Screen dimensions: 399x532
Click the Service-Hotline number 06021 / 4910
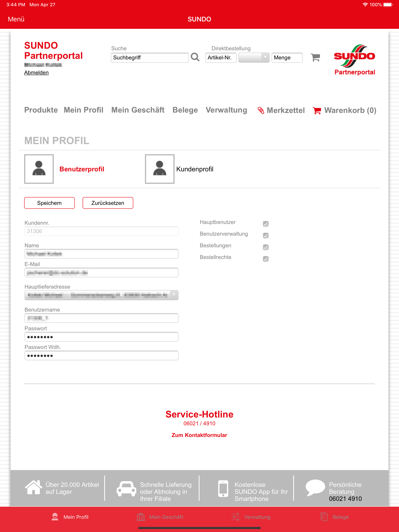[x=199, y=424]
